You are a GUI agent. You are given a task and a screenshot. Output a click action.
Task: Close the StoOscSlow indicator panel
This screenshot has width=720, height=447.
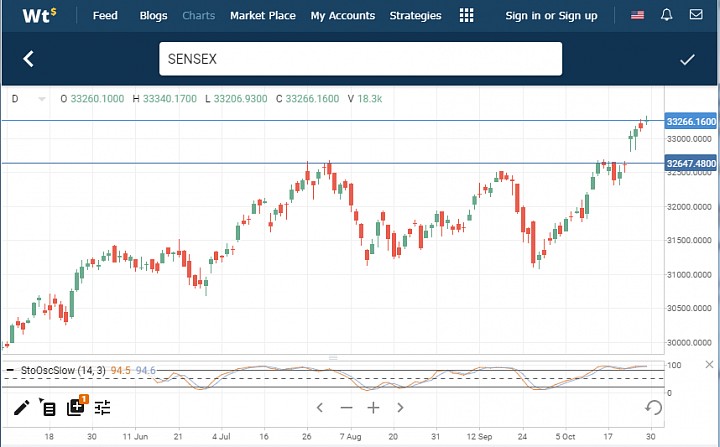[x=709, y=364]
